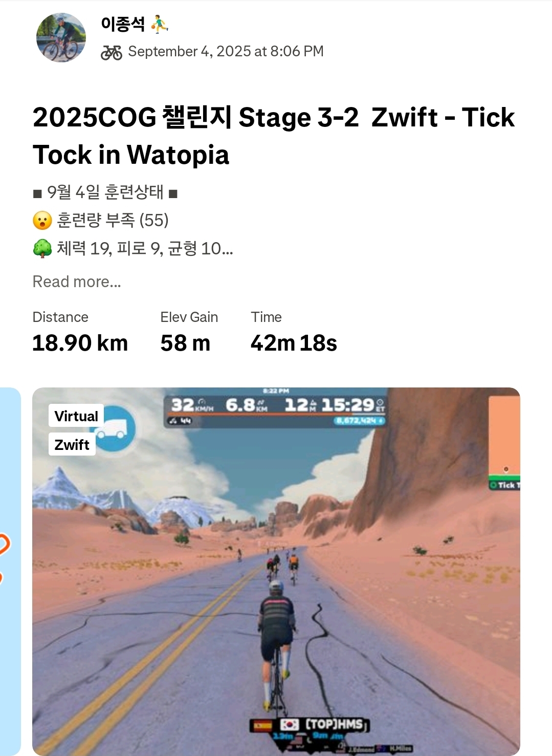Select the Distance 18.90 km stat
This screenshot has width=552, height=756.
pos(80,332)
